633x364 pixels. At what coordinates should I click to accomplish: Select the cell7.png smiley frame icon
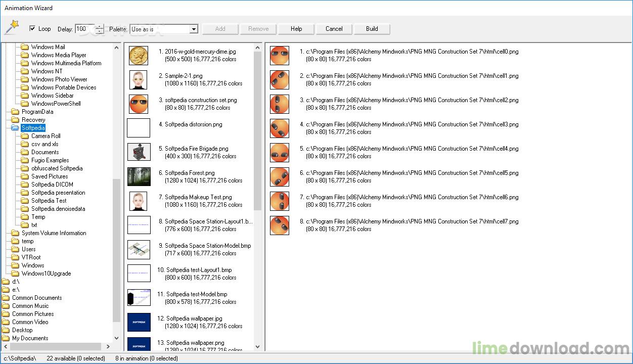[x=279, y=225]
